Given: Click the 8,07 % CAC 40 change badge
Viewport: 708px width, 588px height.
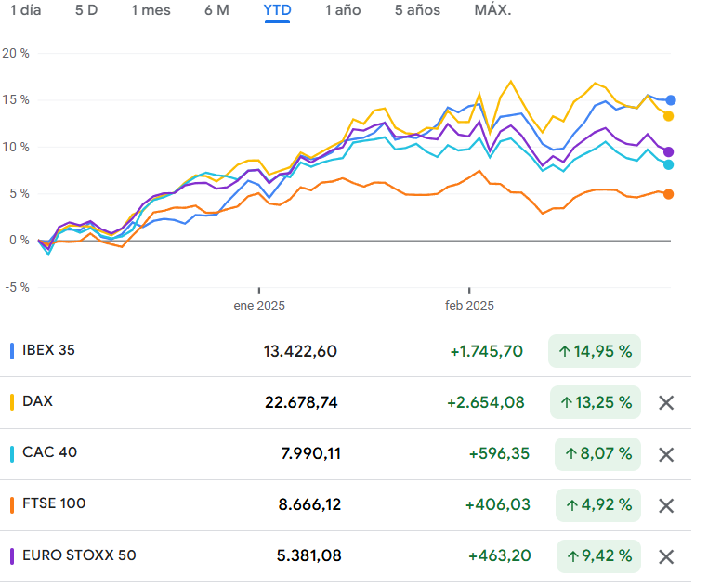Looking at the screenshot, I should tap(597, 454).
